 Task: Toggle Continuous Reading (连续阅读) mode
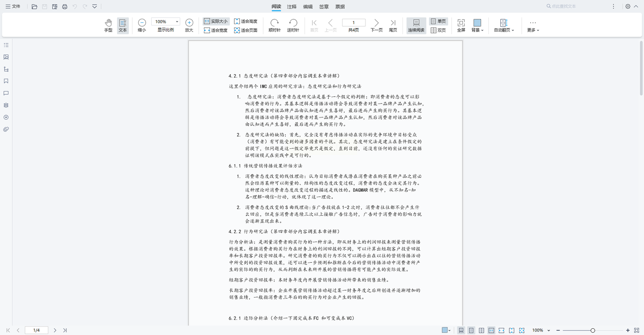pyautogui.click(x=416, y=26)
